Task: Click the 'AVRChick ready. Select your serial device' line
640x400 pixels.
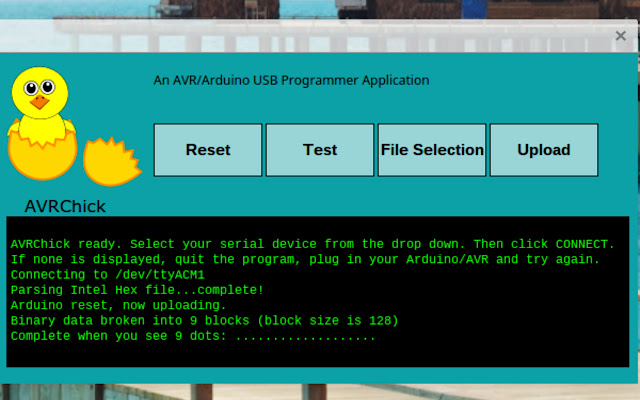Action: pos(313,244)
